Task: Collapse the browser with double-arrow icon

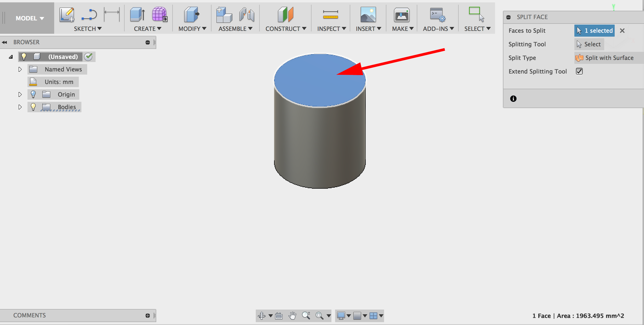Action: [4, 42]
